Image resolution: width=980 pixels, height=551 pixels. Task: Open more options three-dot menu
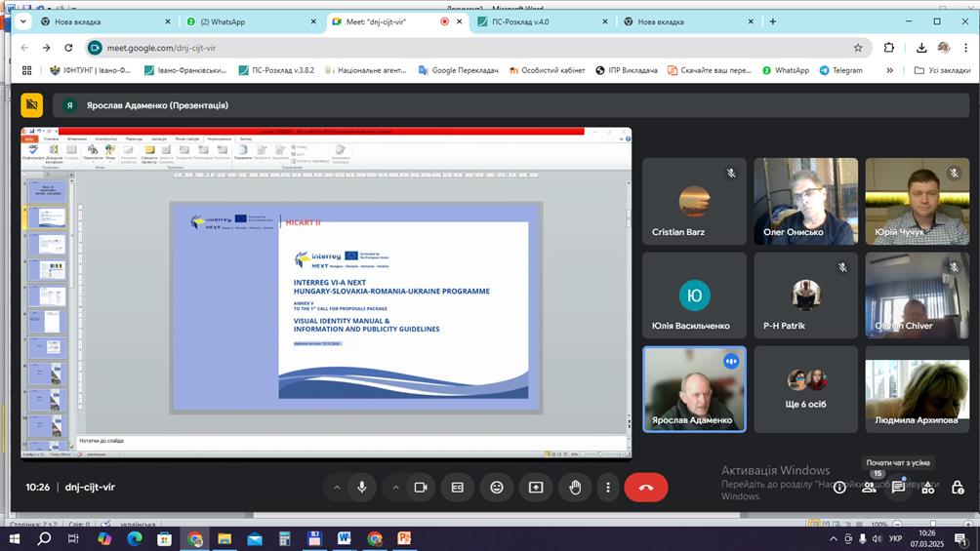coord(608,488)
